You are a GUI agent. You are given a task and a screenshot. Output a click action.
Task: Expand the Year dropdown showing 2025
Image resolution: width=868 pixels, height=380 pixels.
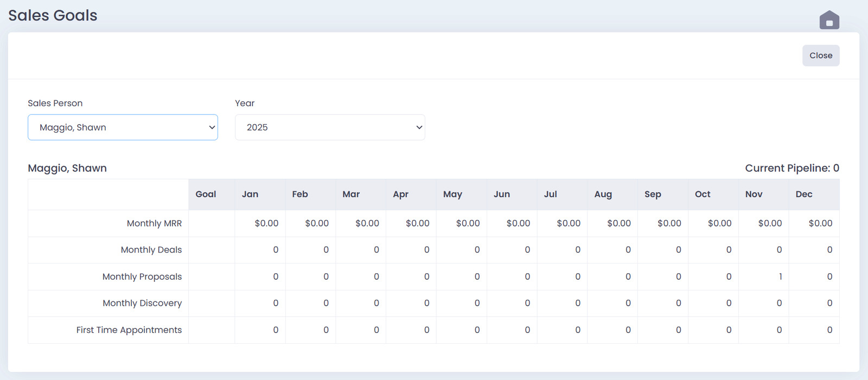pyautogui.click(x=330, y=127)
